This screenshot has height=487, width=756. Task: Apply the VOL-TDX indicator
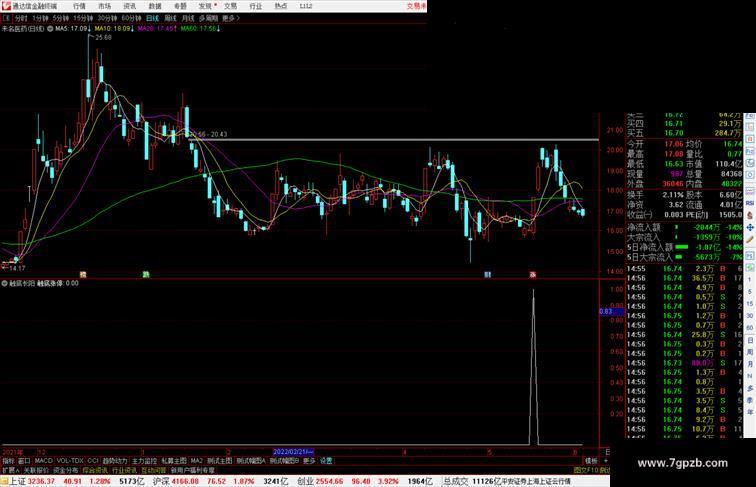coord(70,461)
